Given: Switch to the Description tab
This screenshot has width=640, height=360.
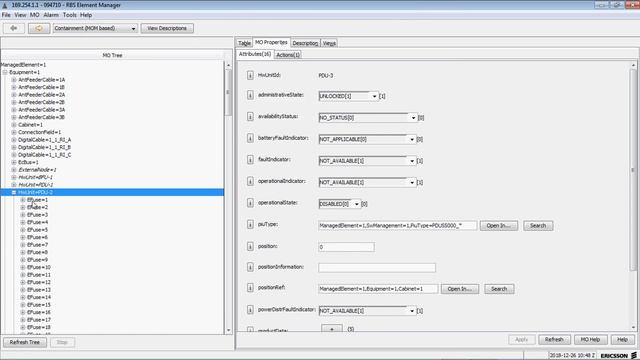Looking at the screenshot, I should pyautogui.click(x=305, y=43).
